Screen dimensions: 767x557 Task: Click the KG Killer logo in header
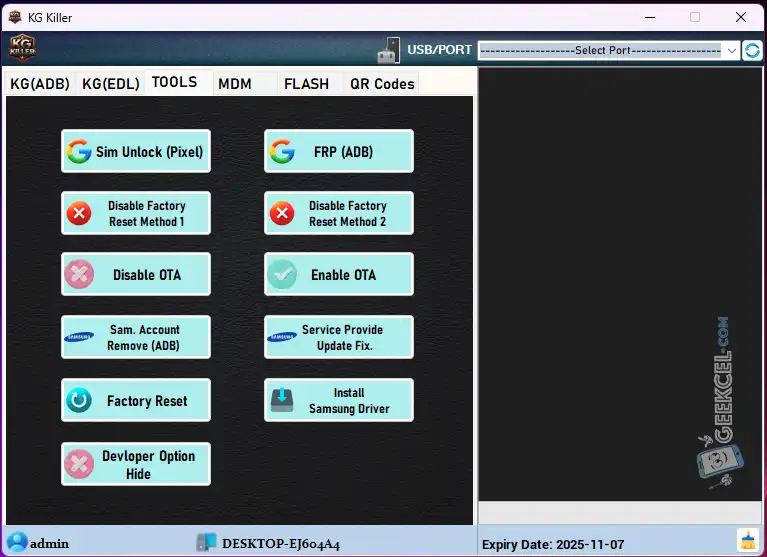[x=23, y=48]
